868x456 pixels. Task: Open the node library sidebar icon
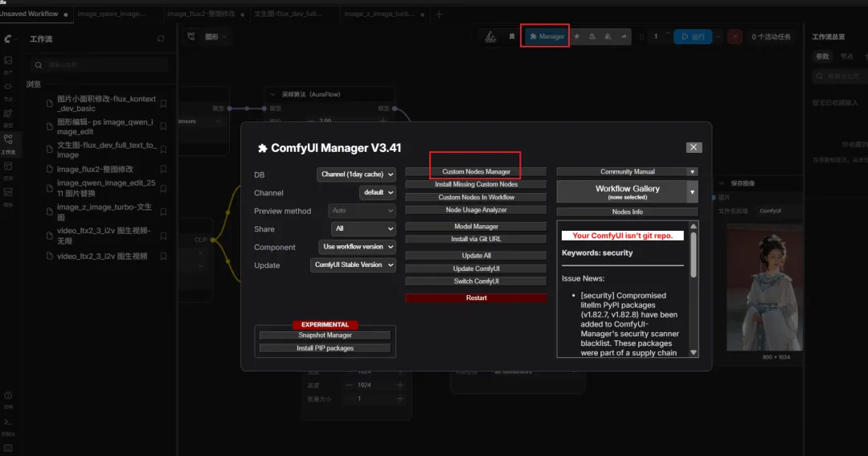[8, 86]
